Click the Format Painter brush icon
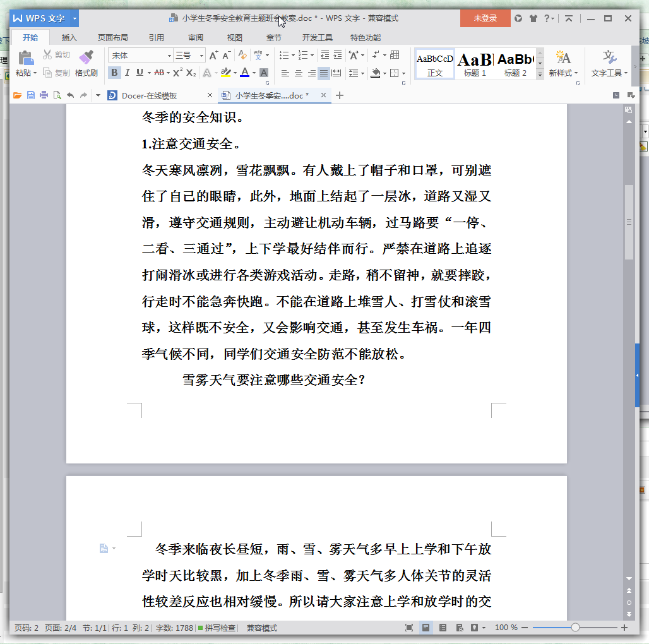 pyautogui.click(x=86, y=57)
